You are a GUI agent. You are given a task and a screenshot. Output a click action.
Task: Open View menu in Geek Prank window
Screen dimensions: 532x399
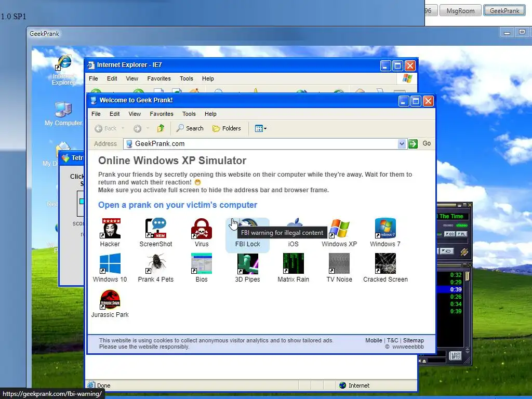tap(135, 114)
